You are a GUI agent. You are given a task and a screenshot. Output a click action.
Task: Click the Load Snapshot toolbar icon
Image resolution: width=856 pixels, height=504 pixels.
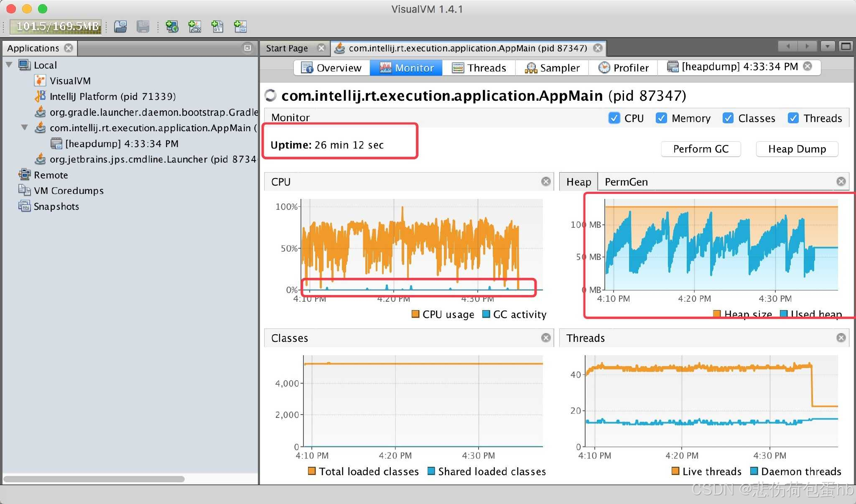click(x=121, y=27)
